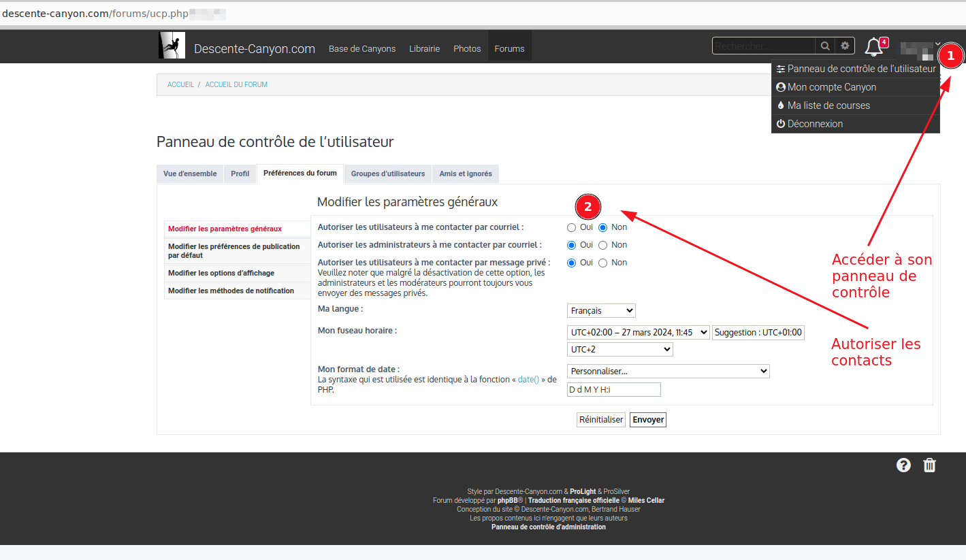Open Amis et ignorés tab
This screenshot has width=966, height=560.
pos(466,174)
